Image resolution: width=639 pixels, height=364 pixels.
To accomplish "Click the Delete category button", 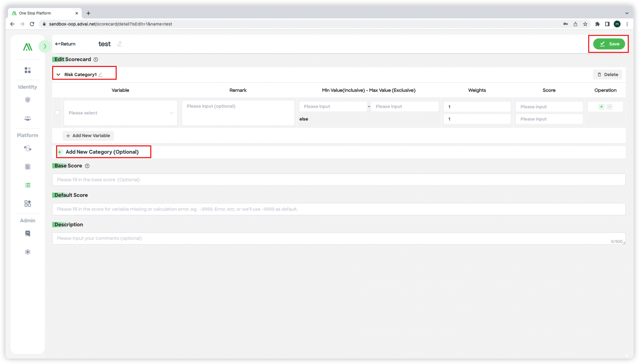I will tap(607, 75).
